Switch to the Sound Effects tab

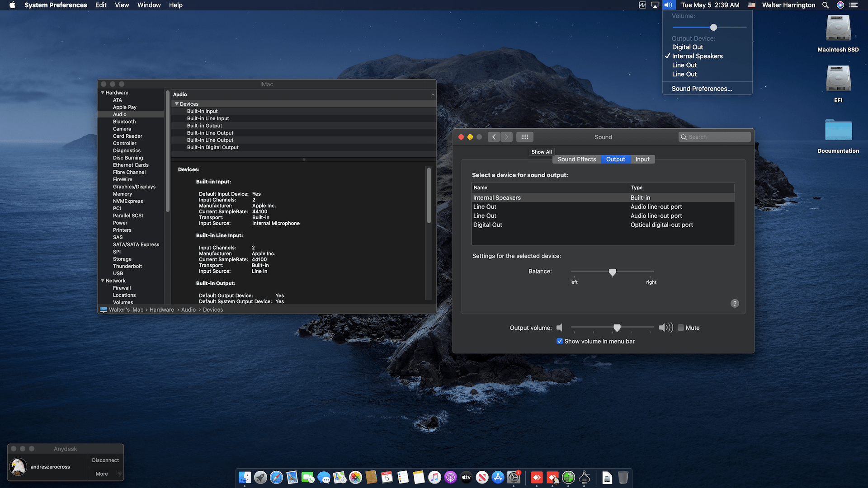coord(576,159)
